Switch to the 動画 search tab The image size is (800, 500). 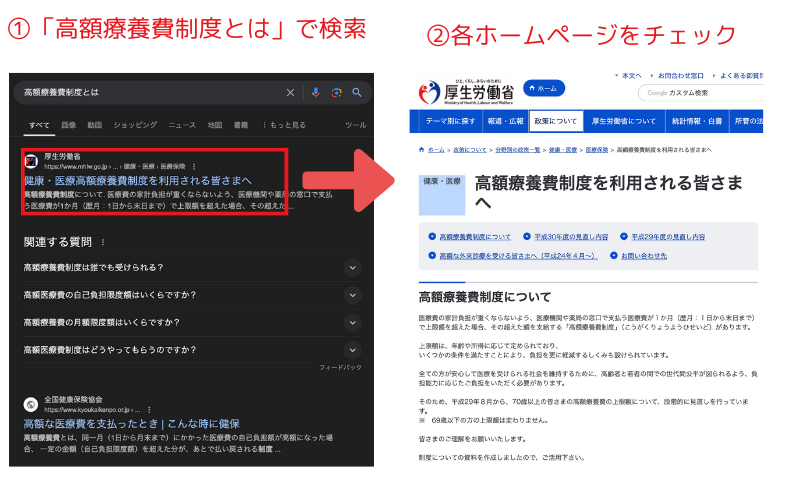pos(94,125)
